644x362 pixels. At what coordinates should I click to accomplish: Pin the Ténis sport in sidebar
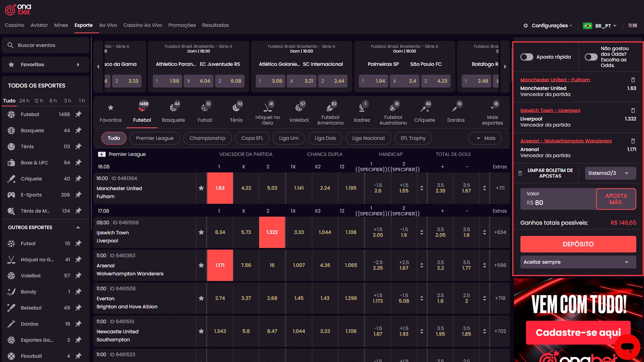[78, 146]
